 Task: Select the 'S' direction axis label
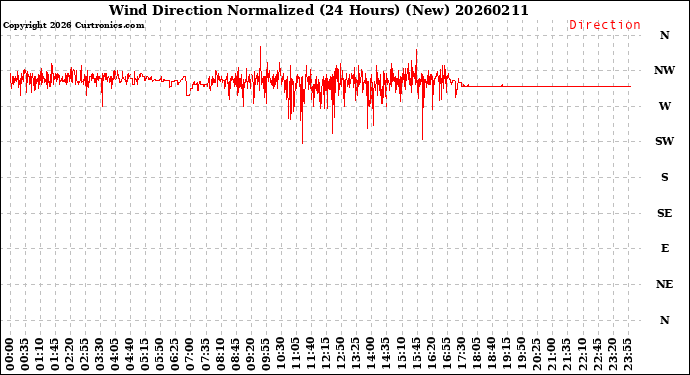click(x=664, y=177)
